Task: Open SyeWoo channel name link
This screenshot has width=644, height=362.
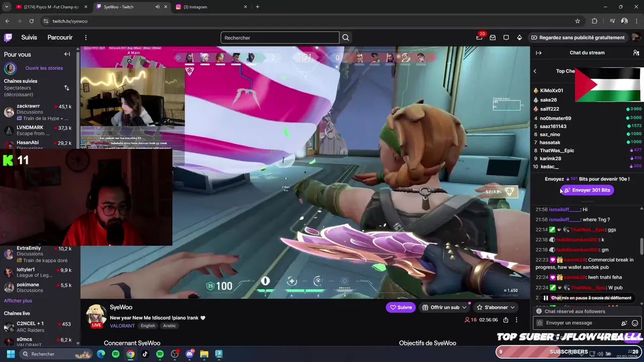Action: (x=121, y=307)
